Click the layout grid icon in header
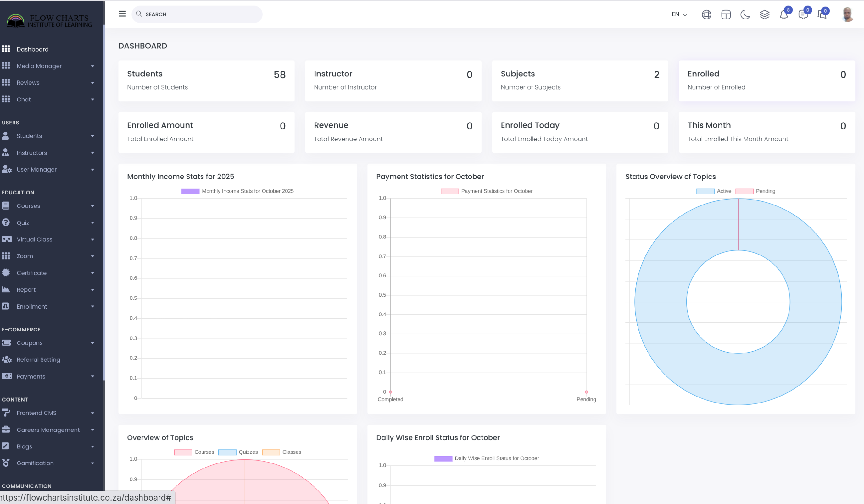 point(726,14)
